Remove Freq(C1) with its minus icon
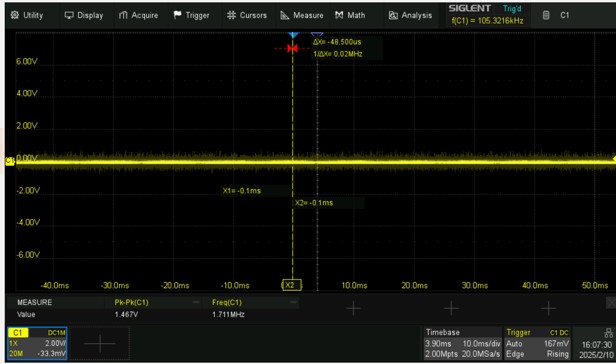Screen dimensions: 616x364 [294, 302]
